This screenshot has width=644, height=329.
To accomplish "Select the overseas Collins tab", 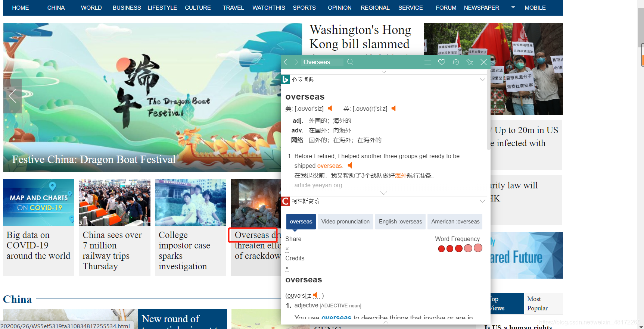I will [x=301, y=222].
